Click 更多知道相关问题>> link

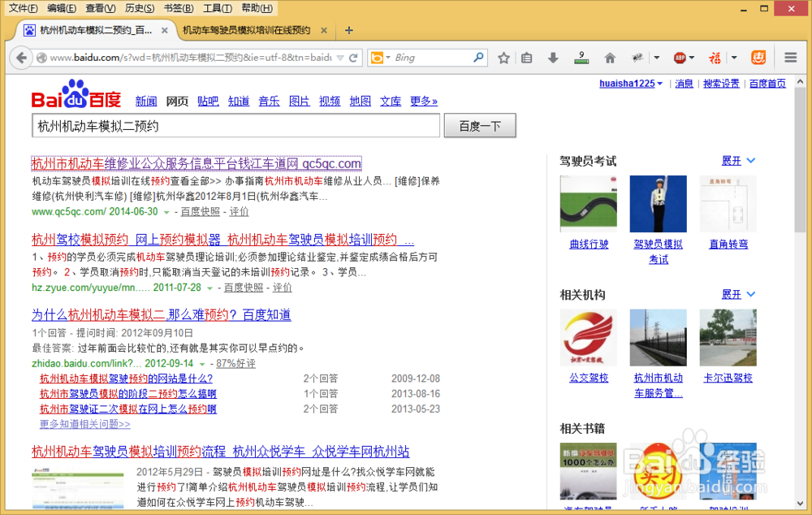(85, 424)
